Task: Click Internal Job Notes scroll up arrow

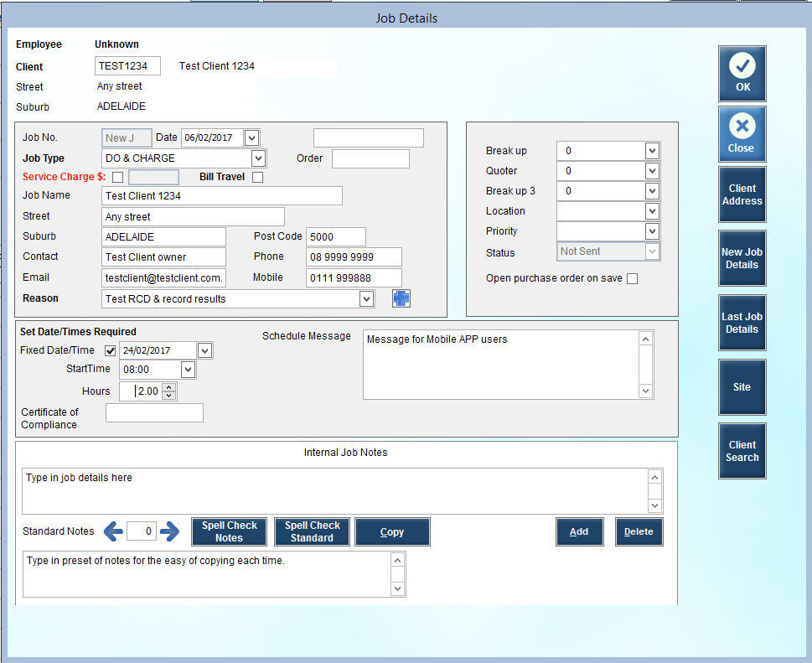Action: (654, 477)
